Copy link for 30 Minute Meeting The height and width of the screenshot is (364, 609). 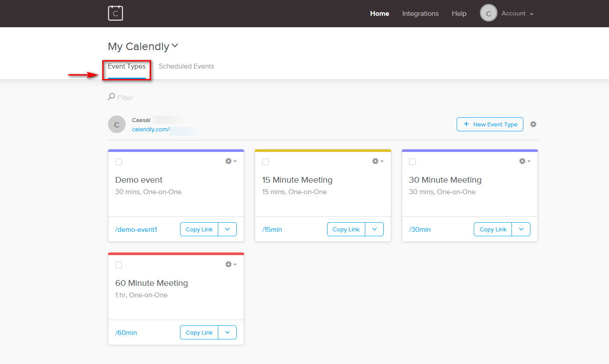[x=493, y=229]
